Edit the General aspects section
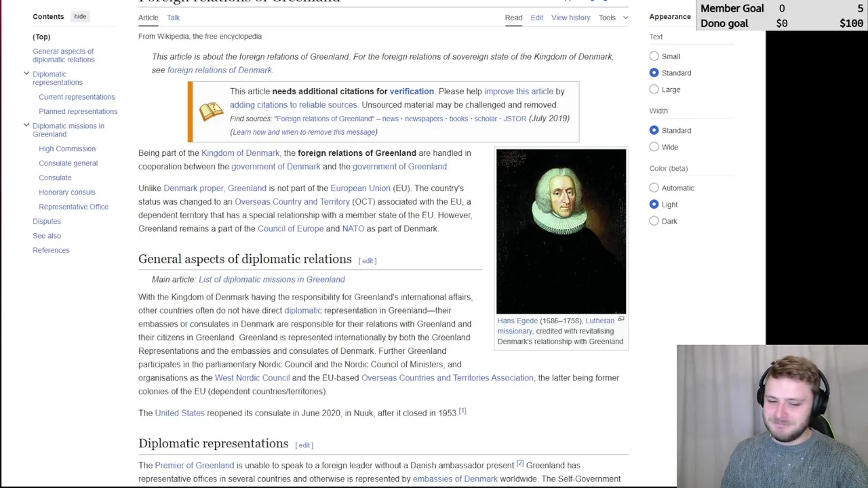This screenshot has height=488, width=868. 368,261
